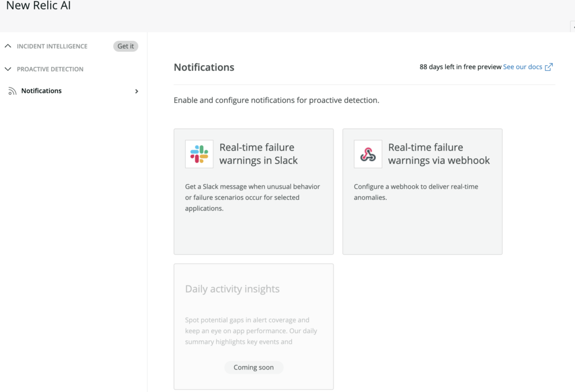
Task: Click the Get it button
Action: (x=125, y=46)
